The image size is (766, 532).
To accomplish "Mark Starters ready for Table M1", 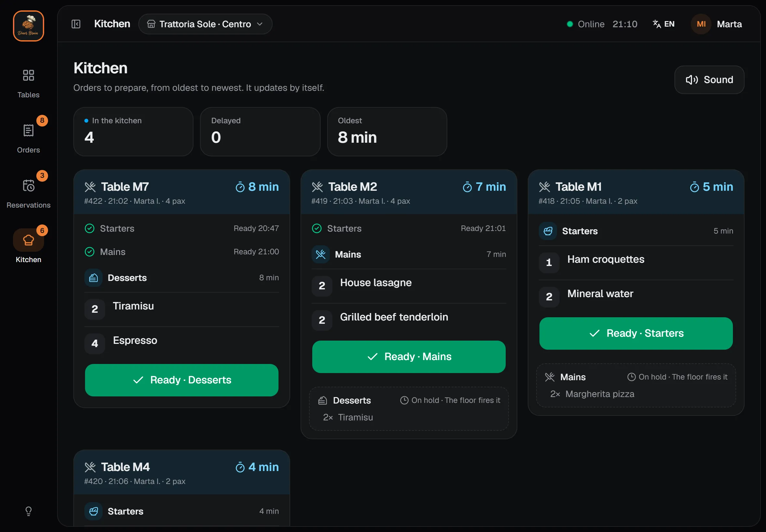I will 636,333.
